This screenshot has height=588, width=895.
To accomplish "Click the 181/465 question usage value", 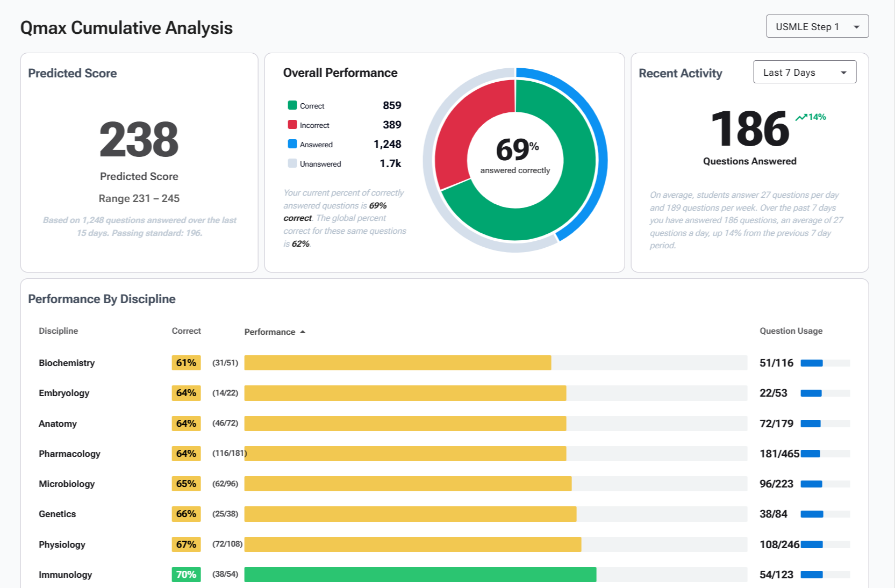I will coord(779,454).
